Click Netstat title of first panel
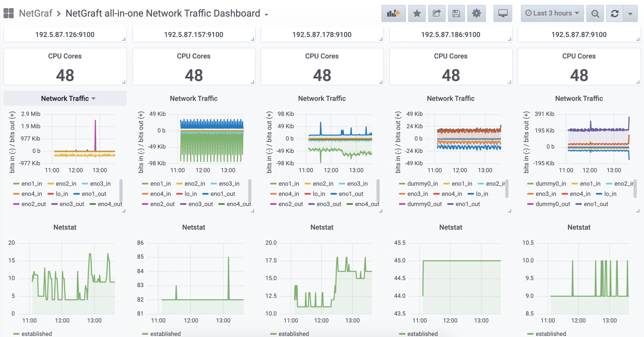The height and width of the screenshot is (337, 644). 65,227
